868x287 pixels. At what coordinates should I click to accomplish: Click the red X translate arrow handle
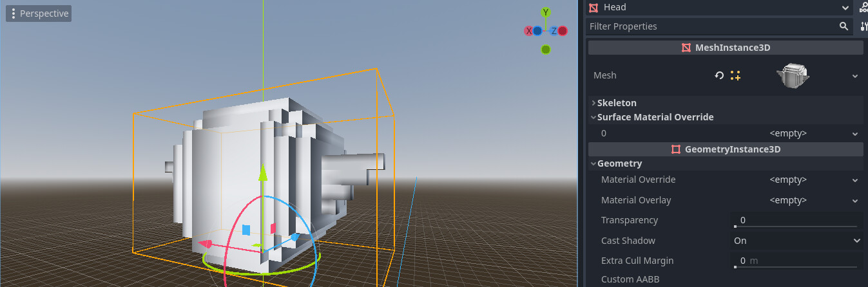tap(206, 244)
